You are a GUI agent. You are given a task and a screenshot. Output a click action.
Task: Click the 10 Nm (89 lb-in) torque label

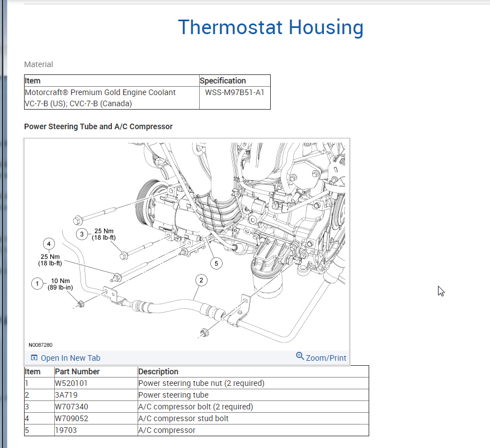click(60, 284)
